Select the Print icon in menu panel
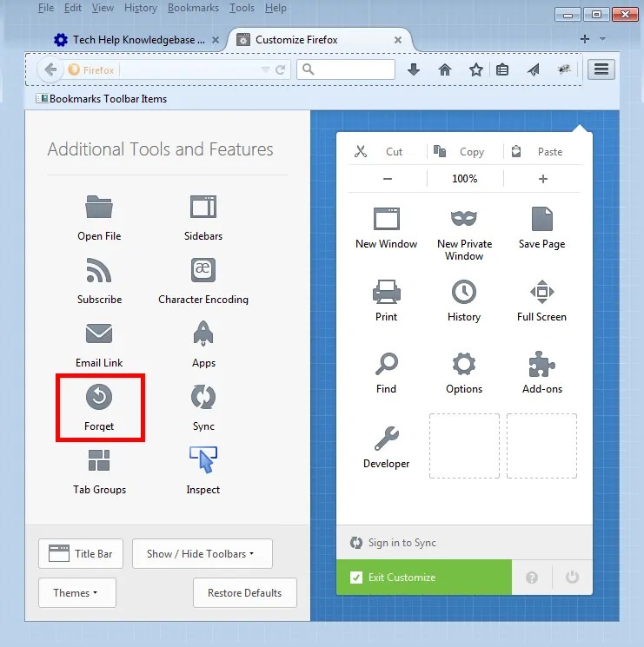The image size is (644, 647). [387, 292]
